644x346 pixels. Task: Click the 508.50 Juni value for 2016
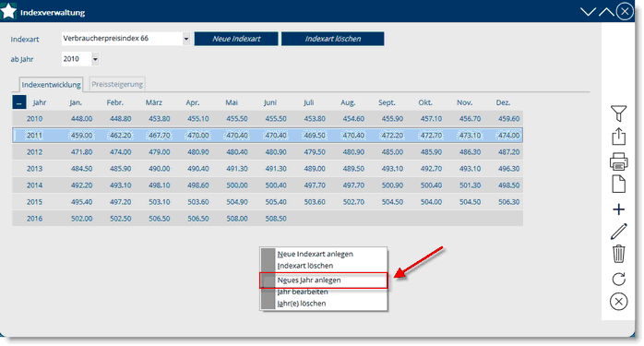click(276, 219)
